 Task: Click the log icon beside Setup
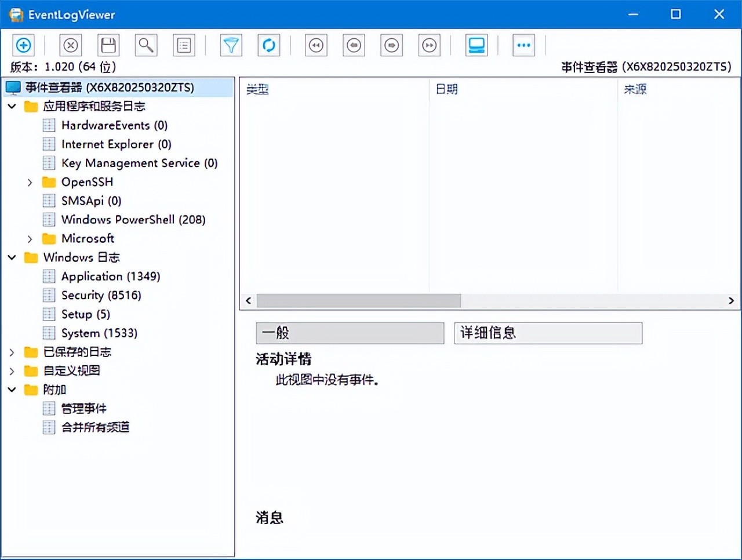click(49, 314)
